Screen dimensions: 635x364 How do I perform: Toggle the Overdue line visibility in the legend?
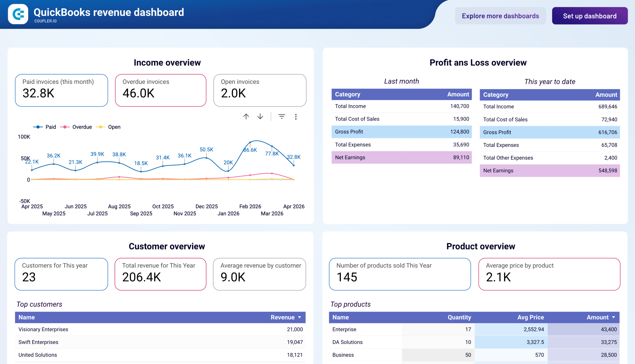pyautogui.click(x=82, y=127)
